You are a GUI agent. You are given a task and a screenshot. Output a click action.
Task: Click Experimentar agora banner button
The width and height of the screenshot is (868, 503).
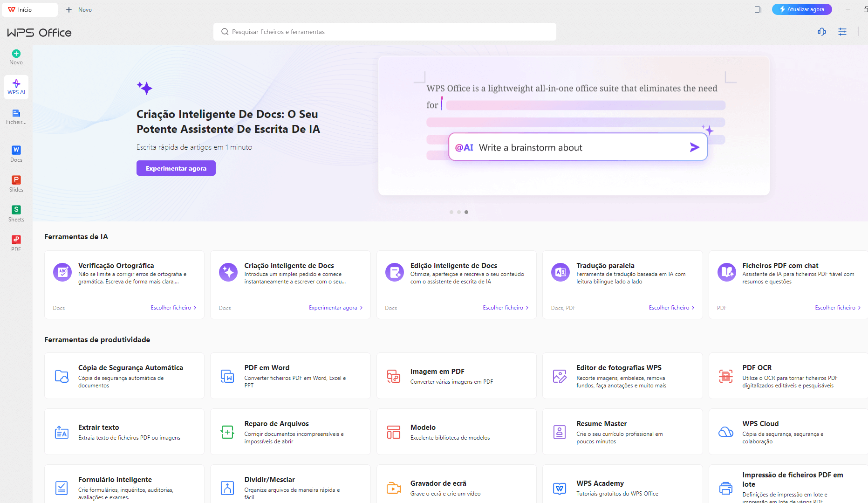click(176, 168)
